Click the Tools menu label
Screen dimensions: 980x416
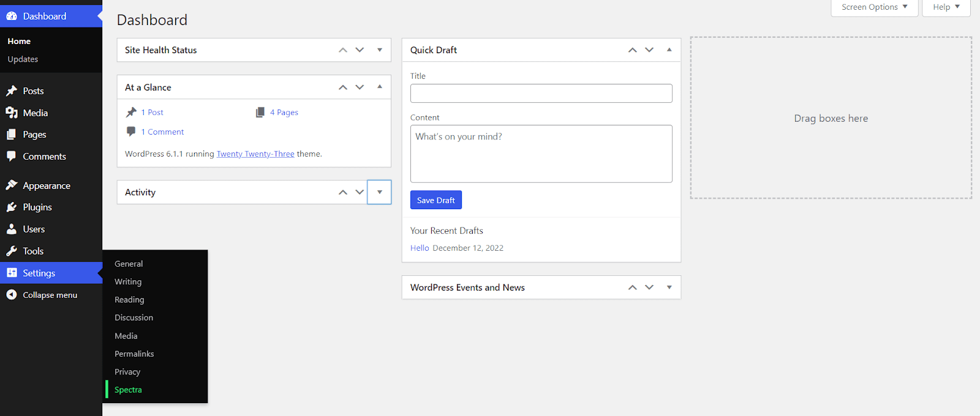point(33,251)
